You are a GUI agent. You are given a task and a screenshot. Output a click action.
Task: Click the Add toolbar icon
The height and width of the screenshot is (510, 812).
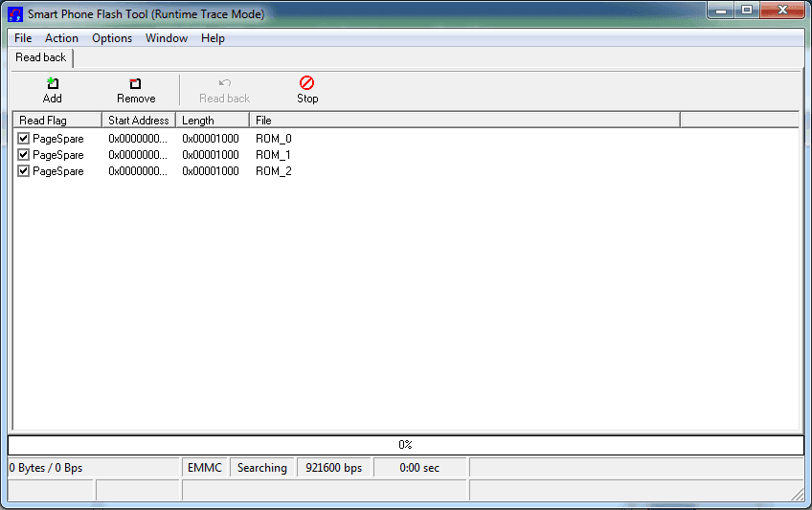click(x=53, y=82)
